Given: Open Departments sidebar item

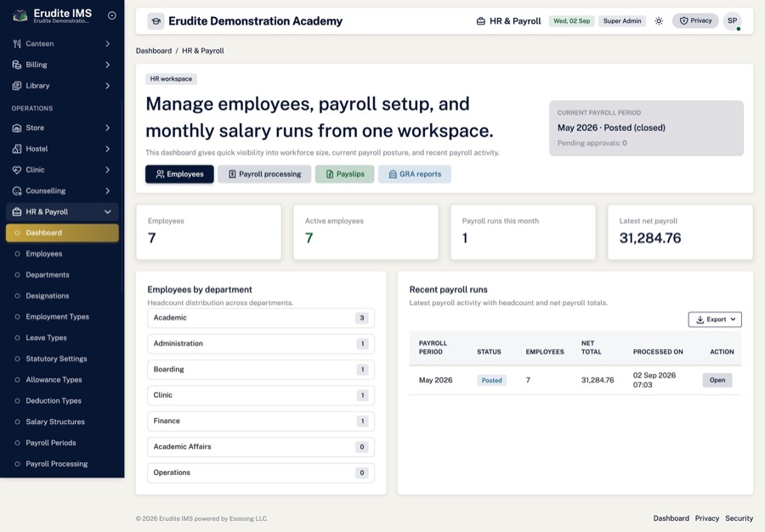Looking at the screenshot, I should [x=62, y=274].
